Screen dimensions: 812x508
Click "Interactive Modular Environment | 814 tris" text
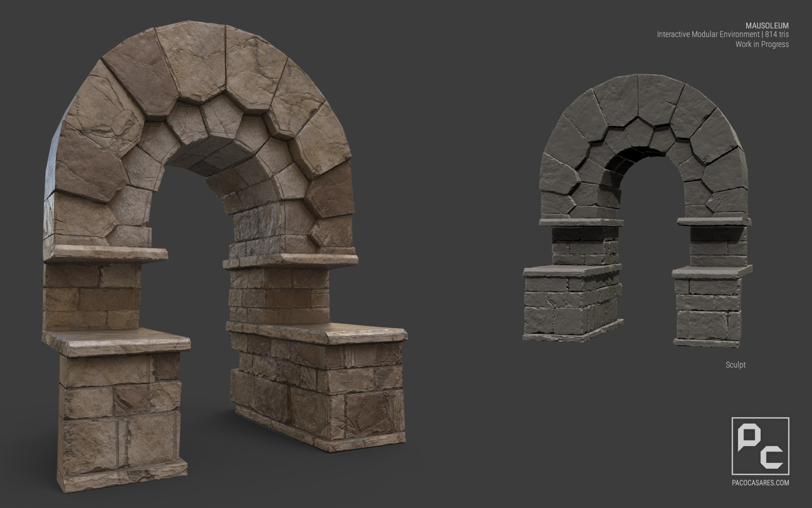click(x=723, y=35)
